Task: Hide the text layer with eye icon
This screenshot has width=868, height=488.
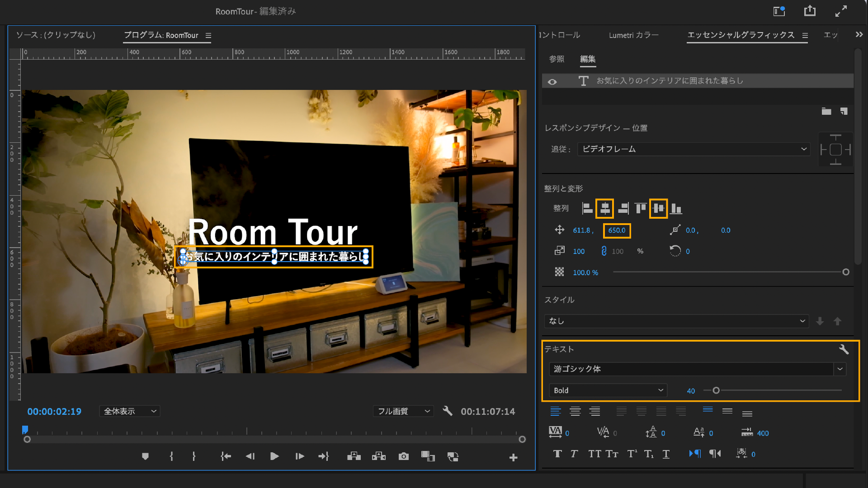Action: [552, 82]
